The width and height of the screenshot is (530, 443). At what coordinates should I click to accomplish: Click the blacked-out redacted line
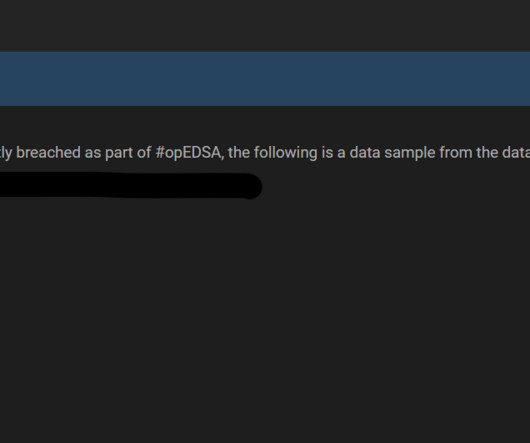pyautogui.click(x=131, y=186)
